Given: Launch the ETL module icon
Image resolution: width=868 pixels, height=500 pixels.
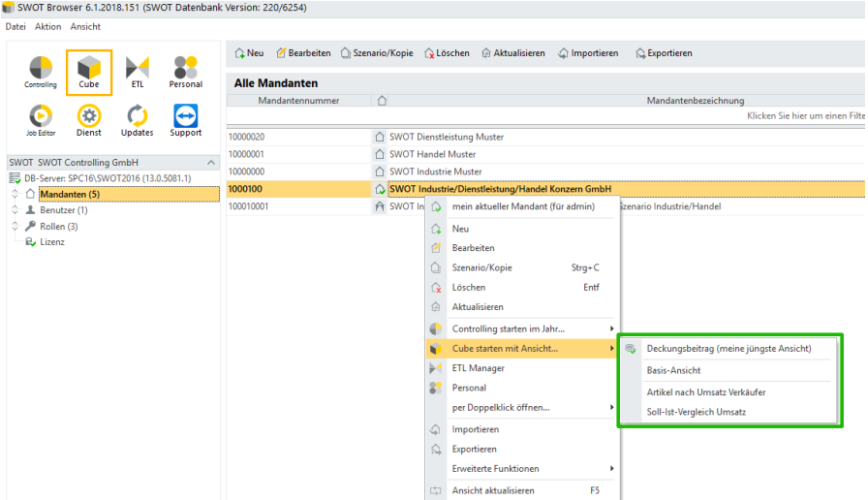Looking at the screenshot, I should click(138, 72).
